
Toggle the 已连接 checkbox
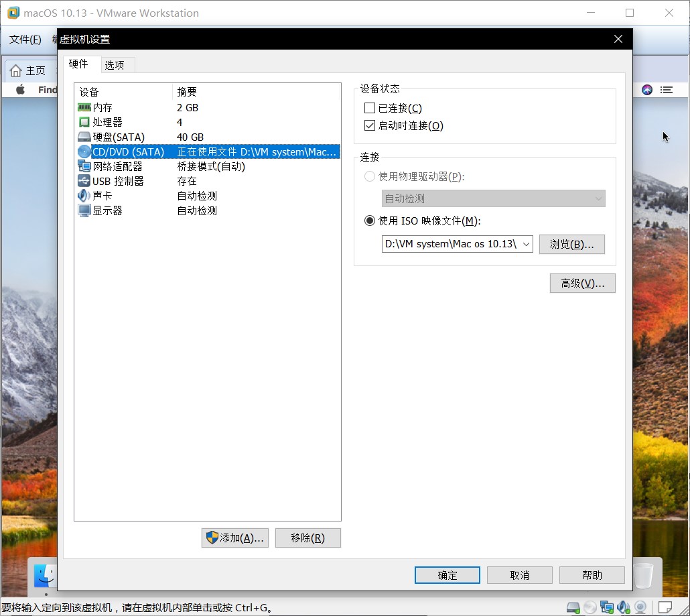pyautogui.click(x=370, y=108)
